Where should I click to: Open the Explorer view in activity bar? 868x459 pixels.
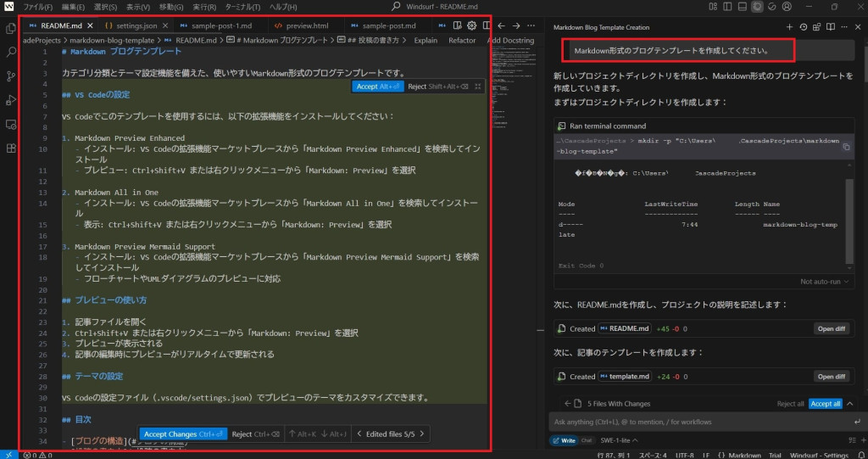pyautogui.click(x=10, y=29)
